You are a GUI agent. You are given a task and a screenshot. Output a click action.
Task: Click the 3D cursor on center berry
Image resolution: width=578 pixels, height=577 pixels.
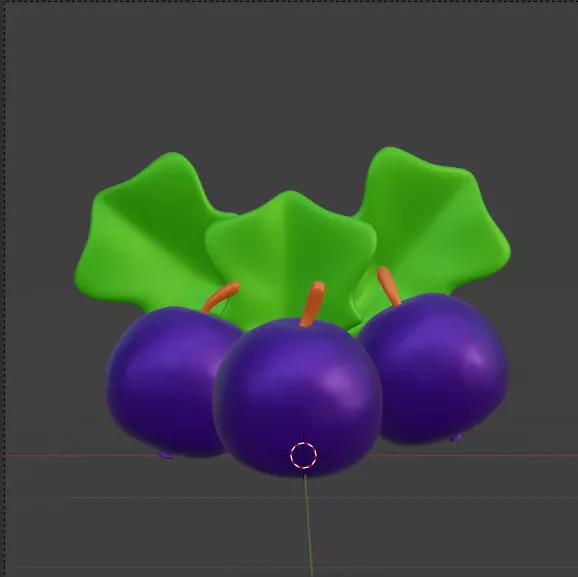click(303, 455)
